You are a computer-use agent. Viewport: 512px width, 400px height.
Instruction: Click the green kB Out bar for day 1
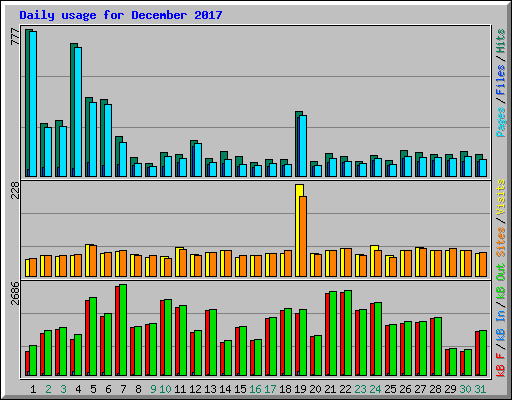click(33, 361)
